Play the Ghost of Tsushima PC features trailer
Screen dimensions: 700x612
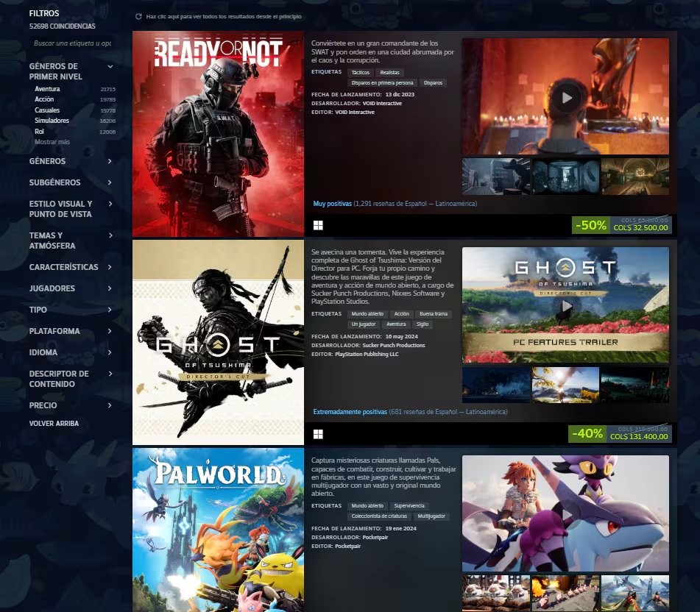pyautogui.click(x=565, y=305)
